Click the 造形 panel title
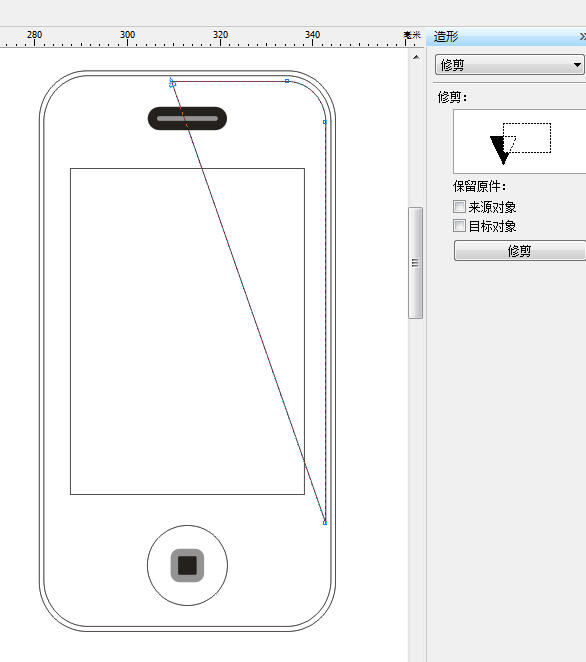This screenshot has width=586, height=662. coord(446,37)
